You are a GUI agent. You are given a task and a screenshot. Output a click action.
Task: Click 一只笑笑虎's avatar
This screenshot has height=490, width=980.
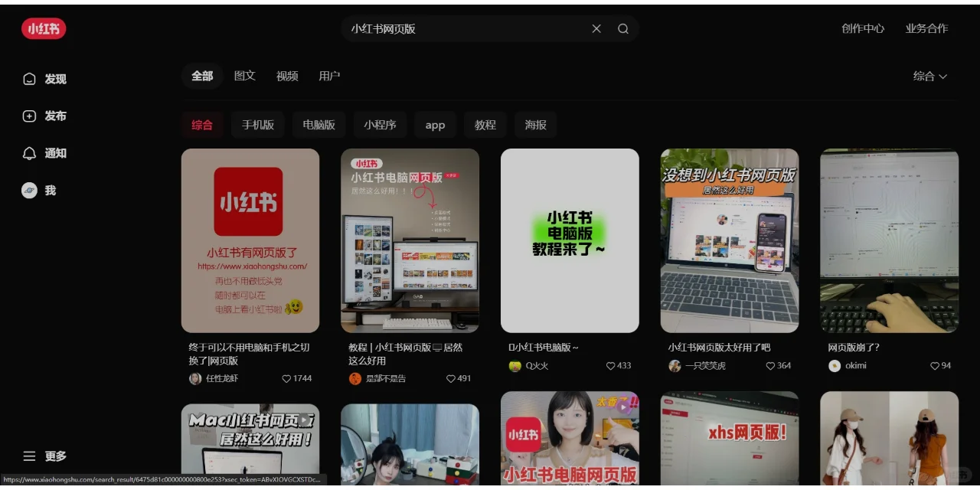[673, 365]
